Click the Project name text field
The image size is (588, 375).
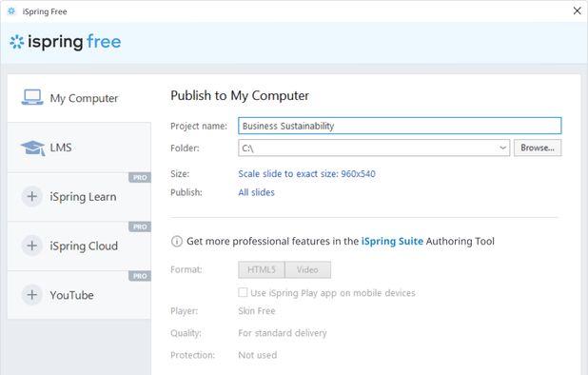click(400, 126)
